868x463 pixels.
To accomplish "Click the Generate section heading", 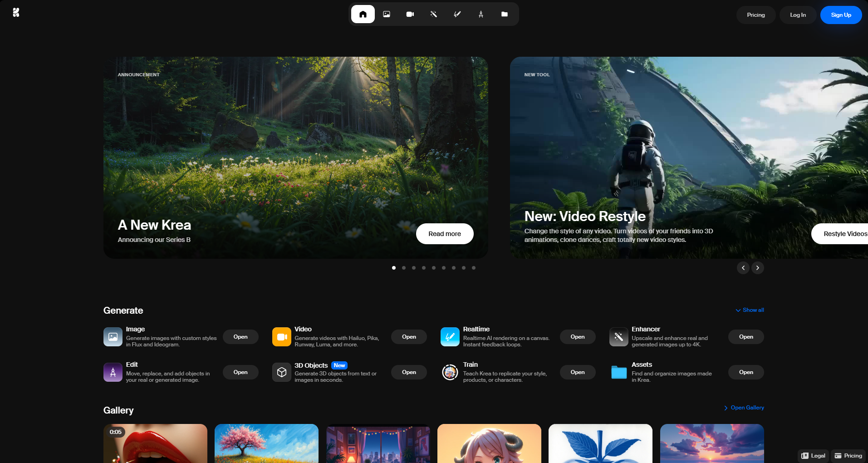I will coord(123,310).
